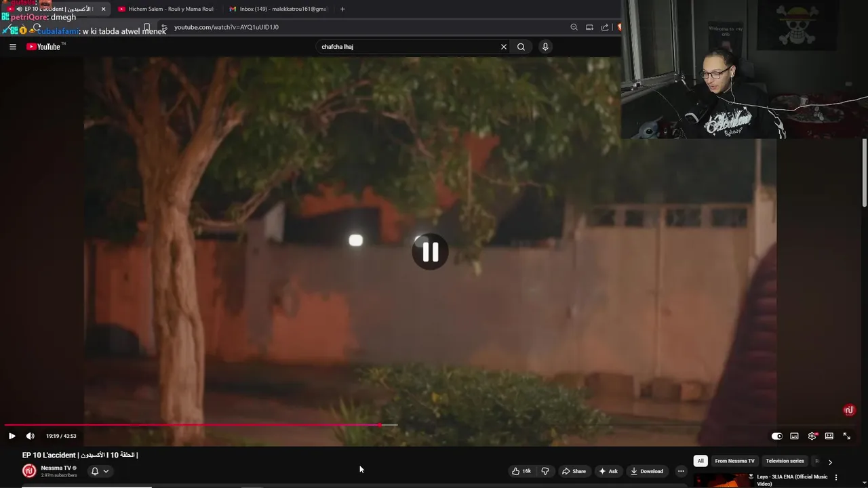Clear the search box with the X
This screenshot has width=868, height=488.
click(x=504, y=47)
